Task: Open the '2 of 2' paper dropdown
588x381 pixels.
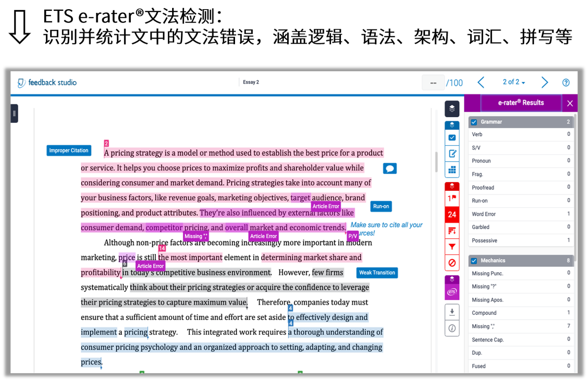Action: pyautogui.click(x=513, y=82)
